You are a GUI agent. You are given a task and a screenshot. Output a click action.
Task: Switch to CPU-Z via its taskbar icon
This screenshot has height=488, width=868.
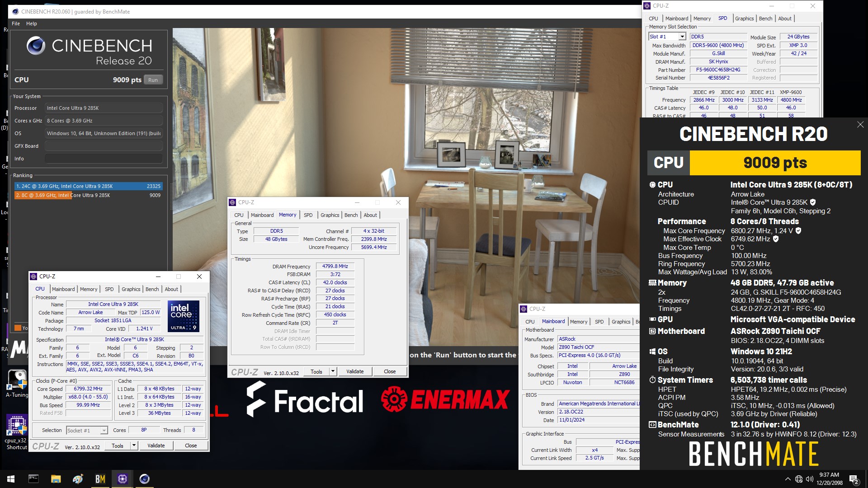(122, 479)
